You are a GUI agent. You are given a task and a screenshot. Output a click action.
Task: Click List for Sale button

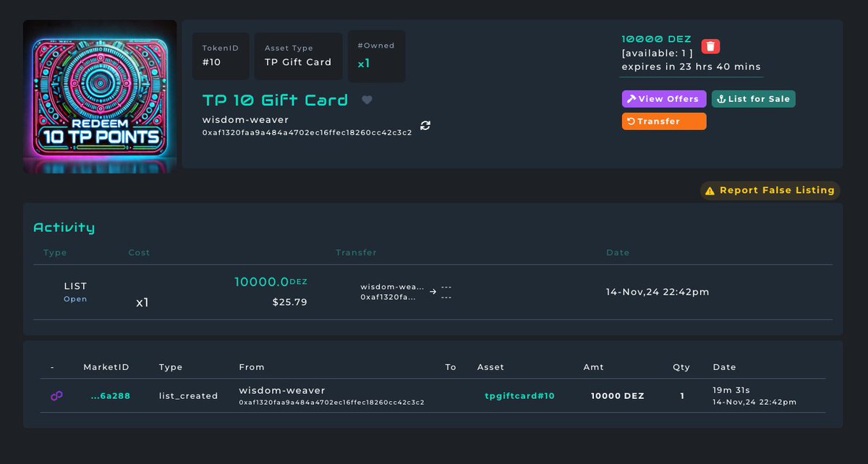coord(753,99)
